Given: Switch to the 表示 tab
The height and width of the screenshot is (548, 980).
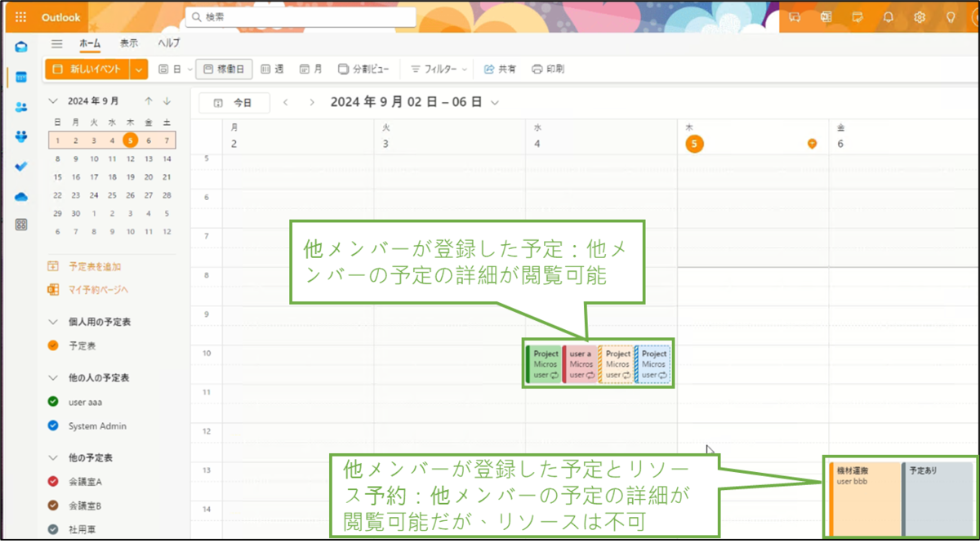Looking at the screenshot, I should [x=128, y=42].
